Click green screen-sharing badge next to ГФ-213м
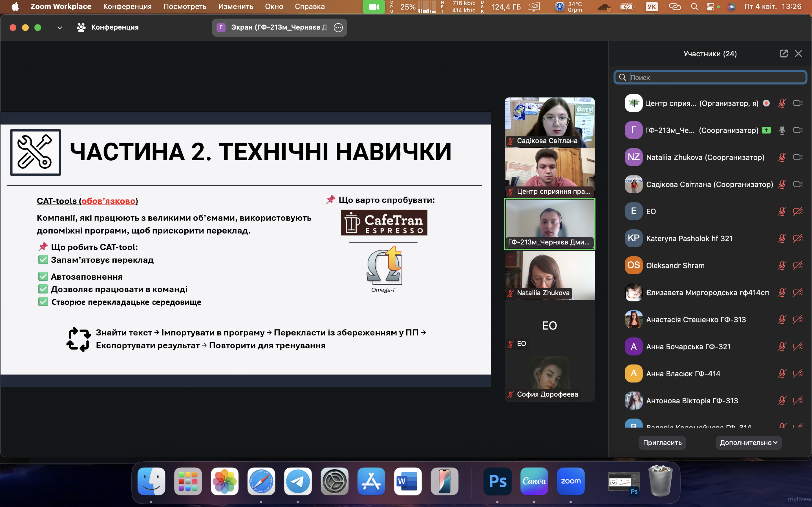The width and height of the screenshot is (812, 507). (x=766, y=130)
